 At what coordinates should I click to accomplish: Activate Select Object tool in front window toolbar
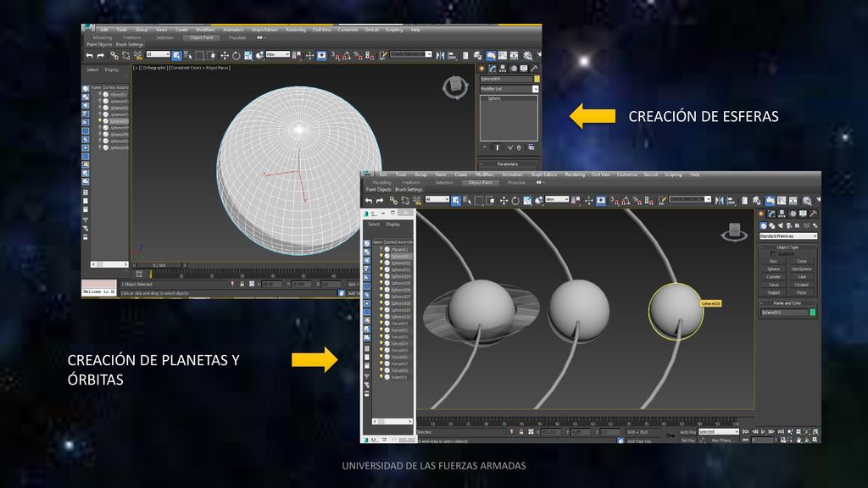455,200
